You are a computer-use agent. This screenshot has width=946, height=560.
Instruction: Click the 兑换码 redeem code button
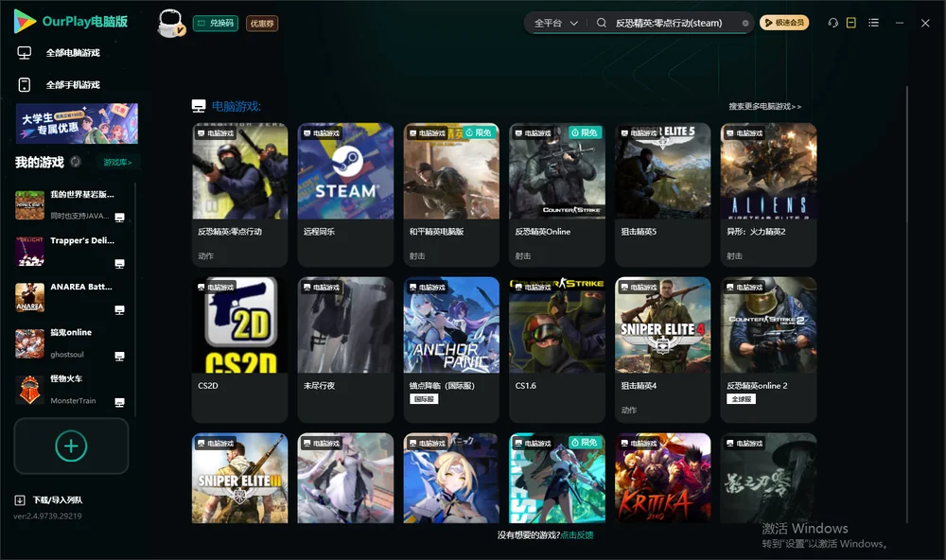pos(216,23)
